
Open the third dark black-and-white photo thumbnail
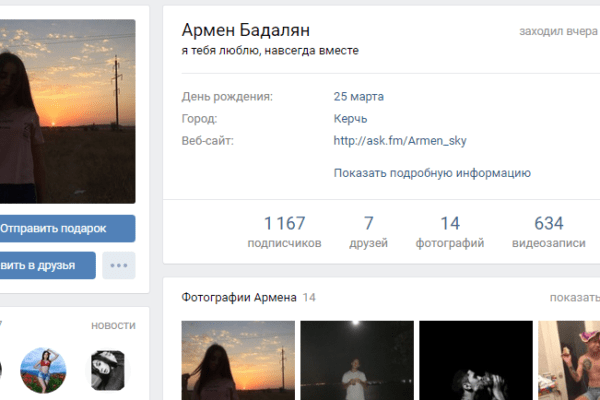click(475, 360)
